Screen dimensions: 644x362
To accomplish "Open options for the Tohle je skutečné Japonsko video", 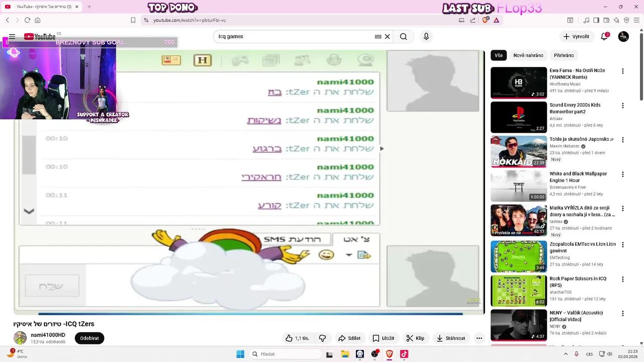I will (623, 140).
